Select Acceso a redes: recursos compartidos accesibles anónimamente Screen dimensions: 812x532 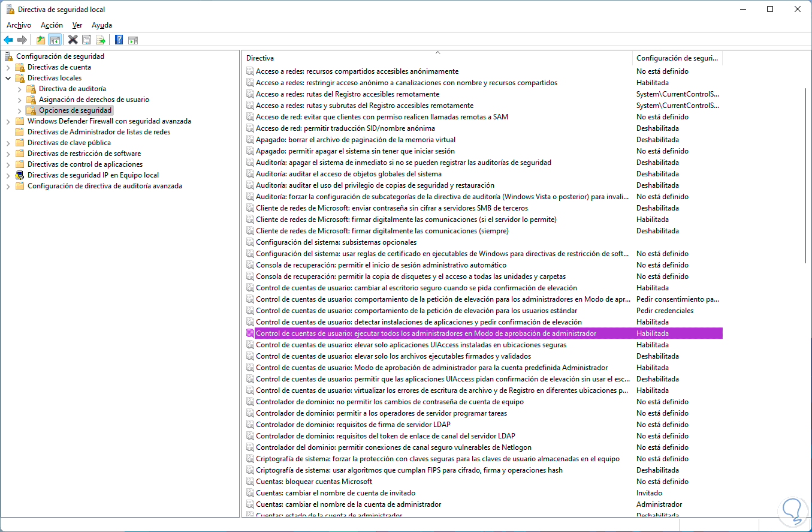point(357,71)
